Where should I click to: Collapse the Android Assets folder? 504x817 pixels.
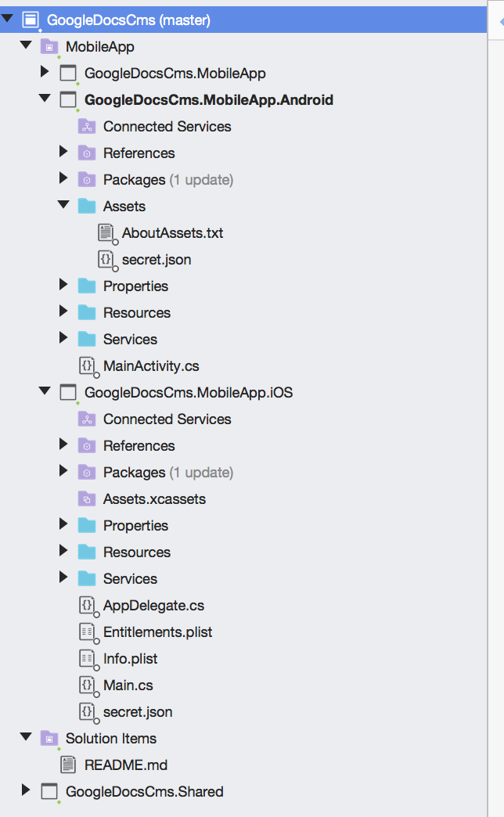pyautogui.click(x=63, y=205)
